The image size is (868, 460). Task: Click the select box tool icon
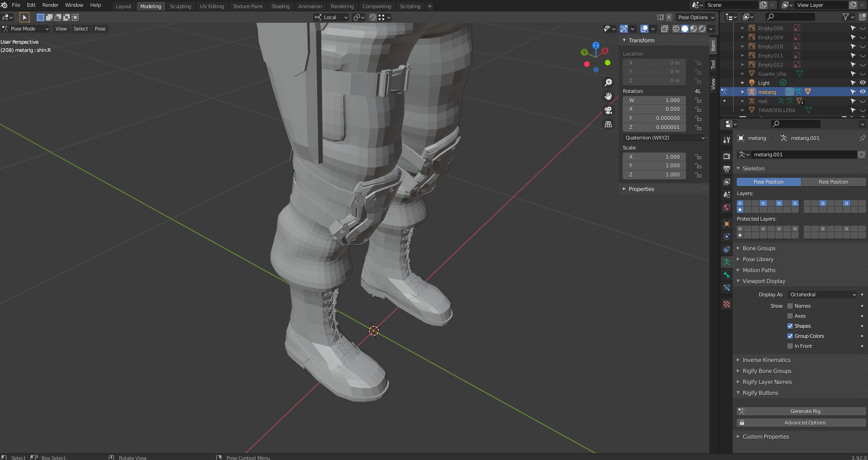(25, 17)
